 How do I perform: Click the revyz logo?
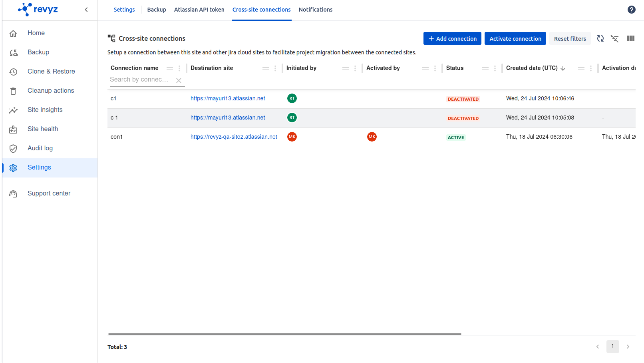[x=38, y=9]
